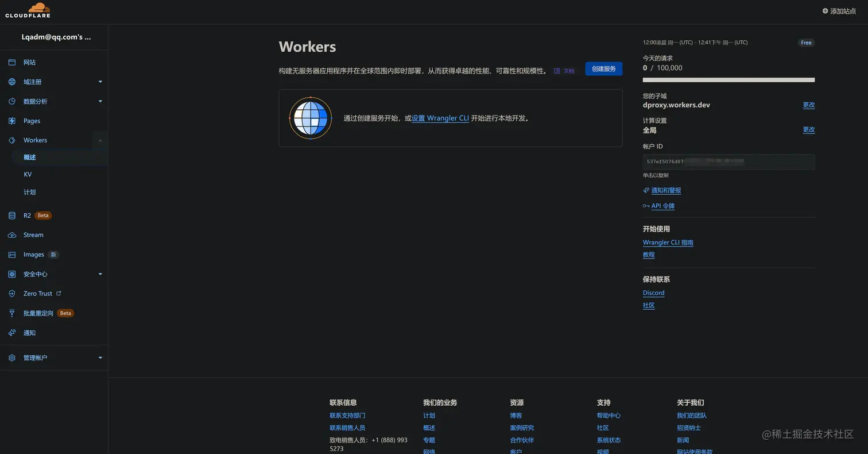Click the 创建服务 button

pos(603,69)
